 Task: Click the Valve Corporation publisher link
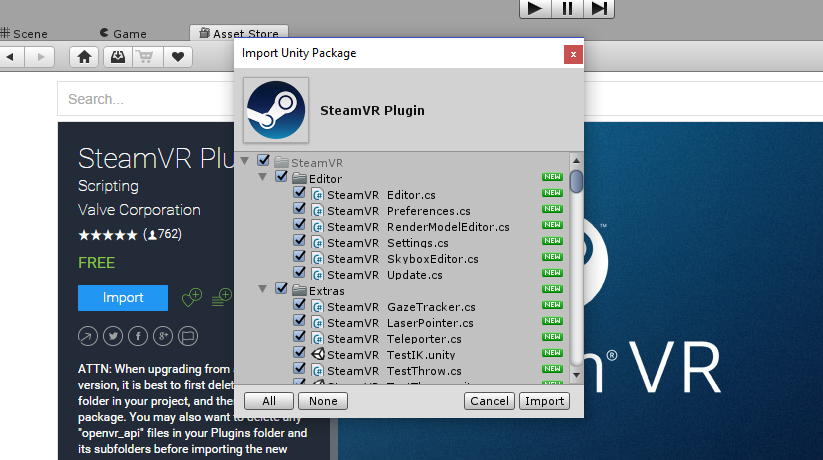(139, 210)
